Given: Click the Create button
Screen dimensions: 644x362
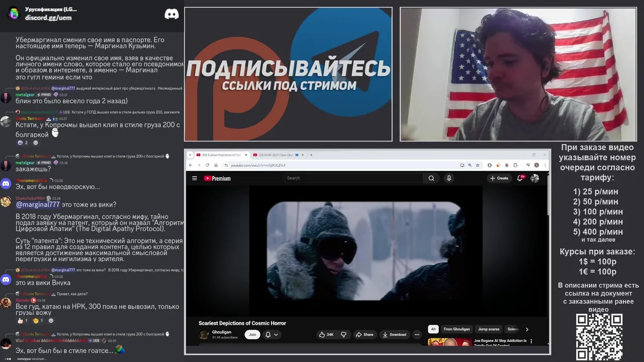Looking at the screenshot, I should click(499, 178).
